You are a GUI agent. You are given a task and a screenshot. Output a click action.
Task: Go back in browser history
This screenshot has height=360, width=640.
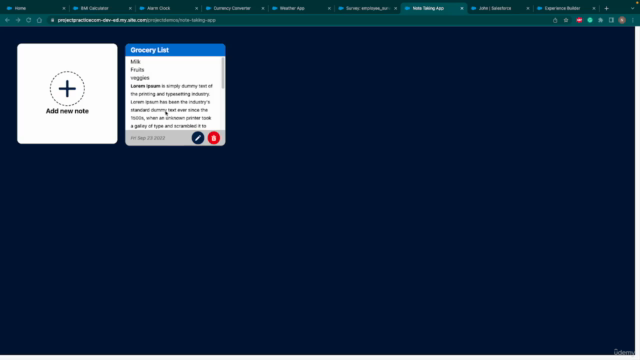click(7, 20)
